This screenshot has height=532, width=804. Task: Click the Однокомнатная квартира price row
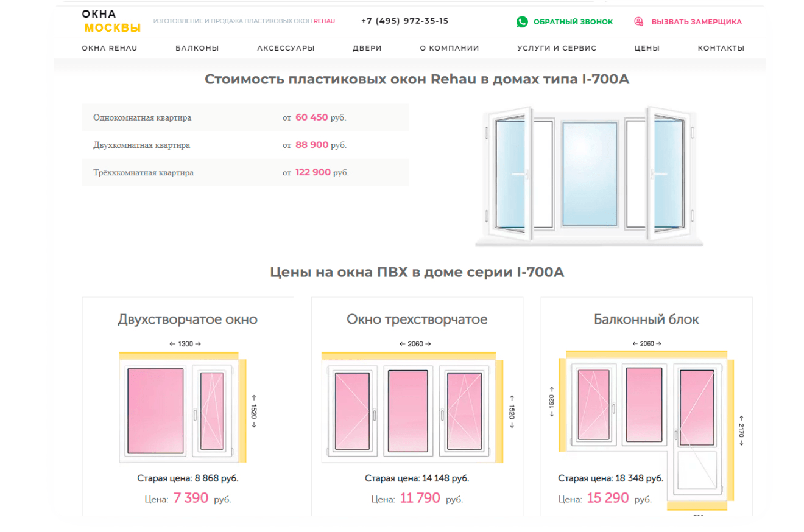coord(245,117)
